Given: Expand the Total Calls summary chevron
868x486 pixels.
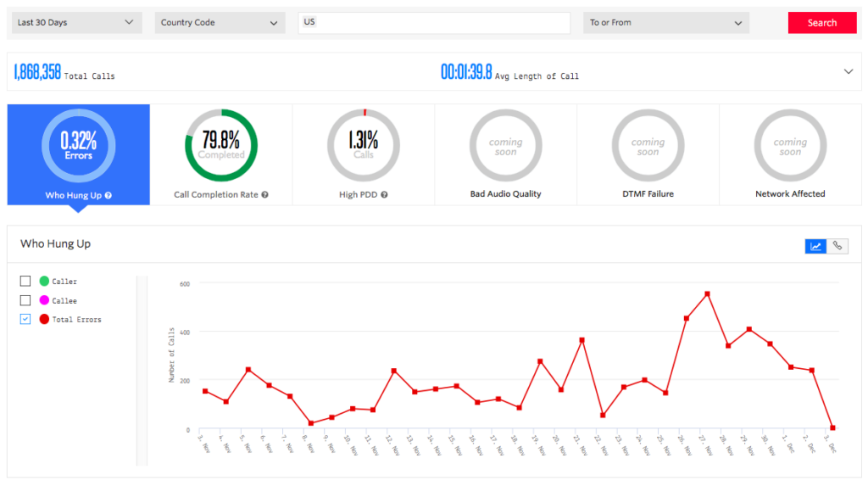Looking at the screenshot, I should coord(849,72).
